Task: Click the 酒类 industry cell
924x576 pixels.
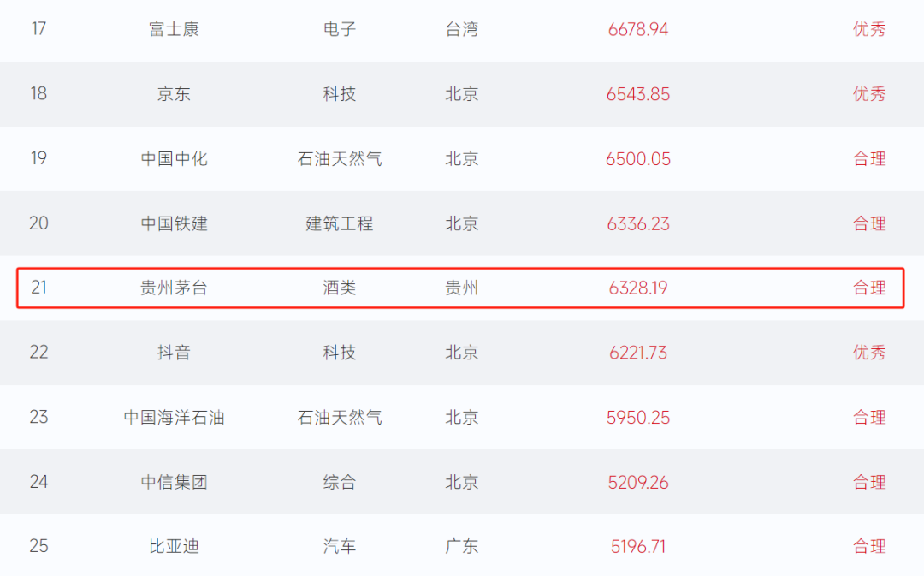Action: tap(340, 288)
